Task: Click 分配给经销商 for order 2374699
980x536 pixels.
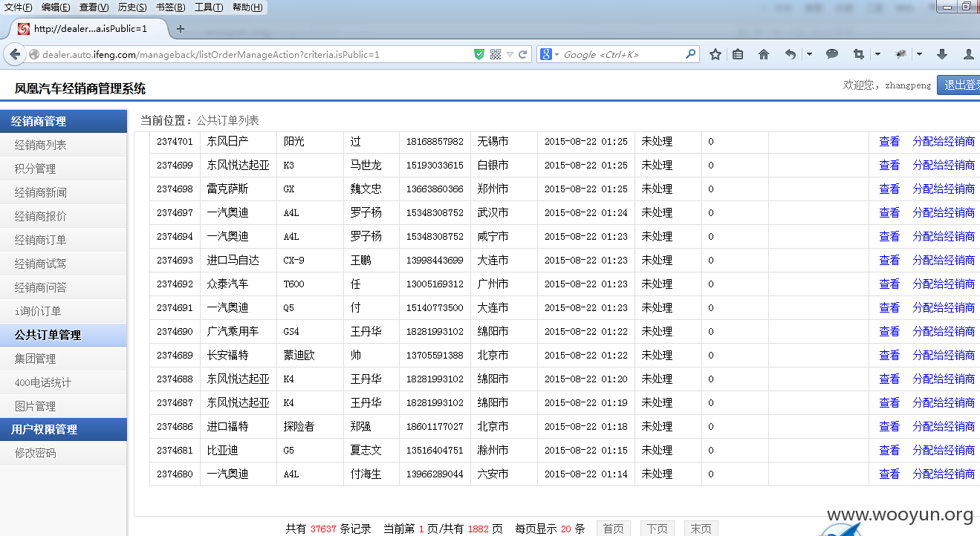Action: 944,165
